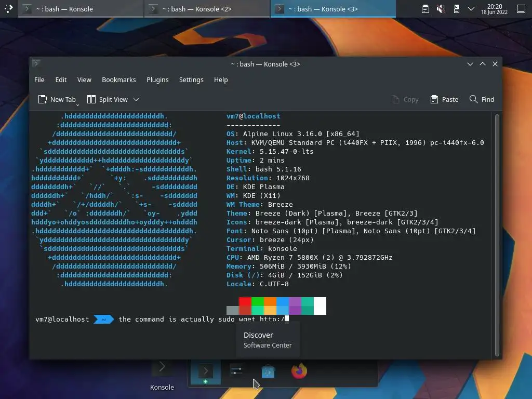Click the 'Uptime: 2 mins' line
Screen dimensions: 532x399
click(x=256, y=160)
